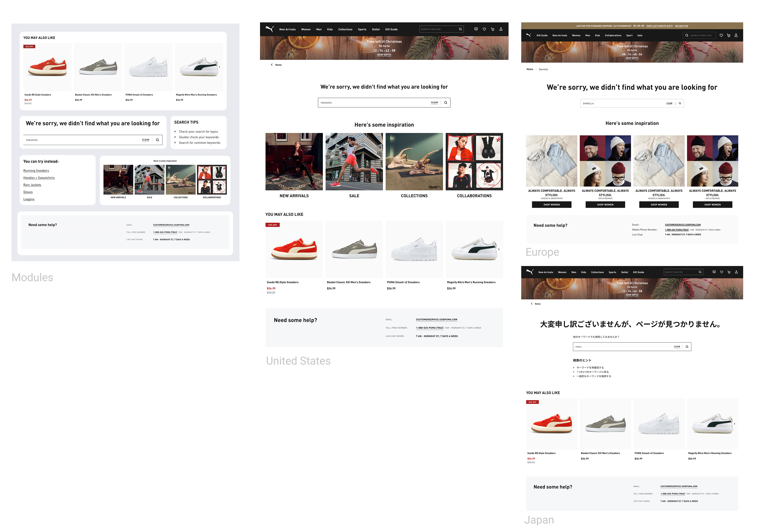Open the account icon in the Japan header
Screen dimensions: 774x532
pos(736,272)
